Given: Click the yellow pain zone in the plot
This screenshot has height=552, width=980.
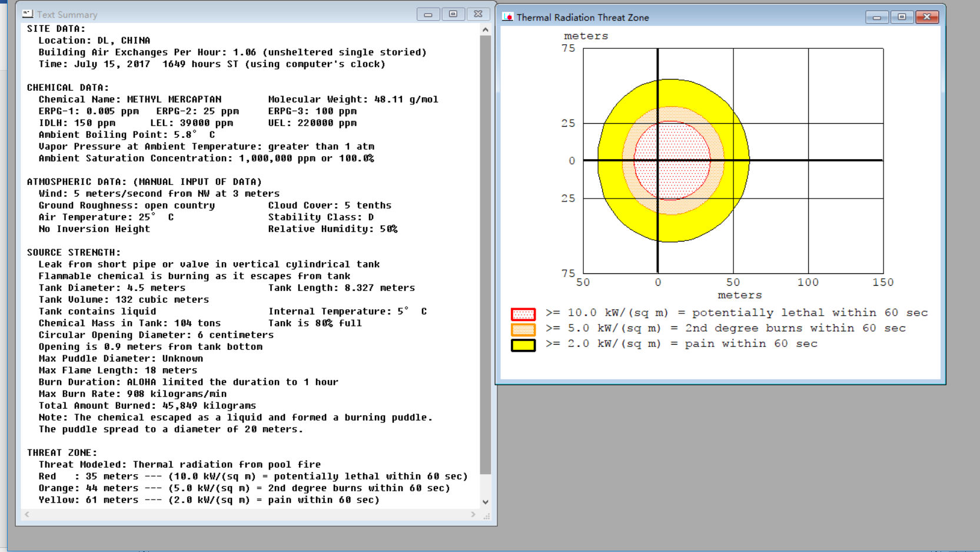Looking at the screenshot, I should pos(673,93).
